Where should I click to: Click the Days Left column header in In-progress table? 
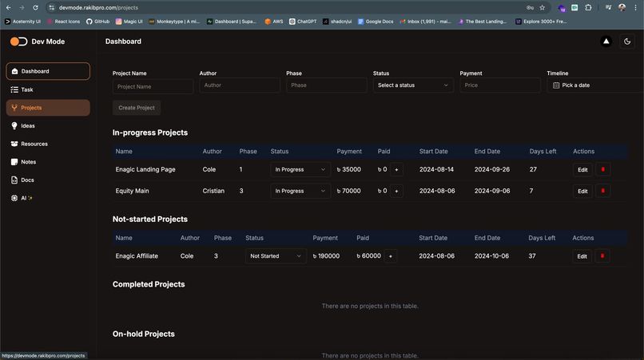[x=543, y=152]
